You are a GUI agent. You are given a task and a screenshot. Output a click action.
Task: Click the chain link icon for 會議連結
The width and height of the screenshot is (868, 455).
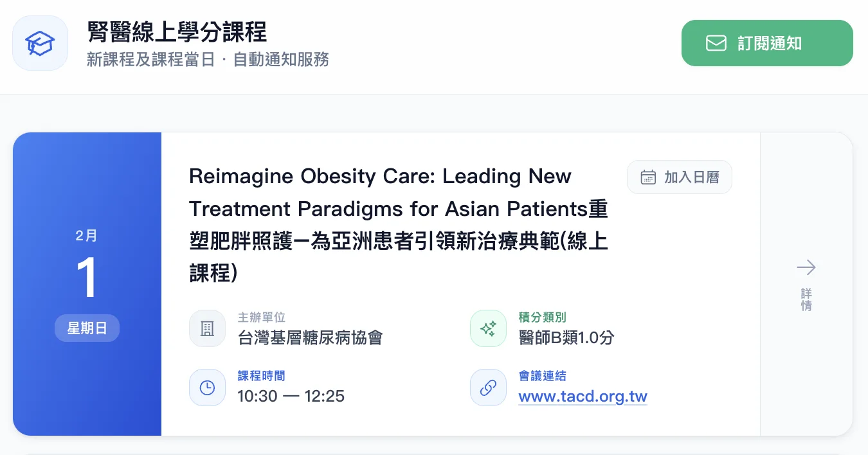(x=488, y=387)
